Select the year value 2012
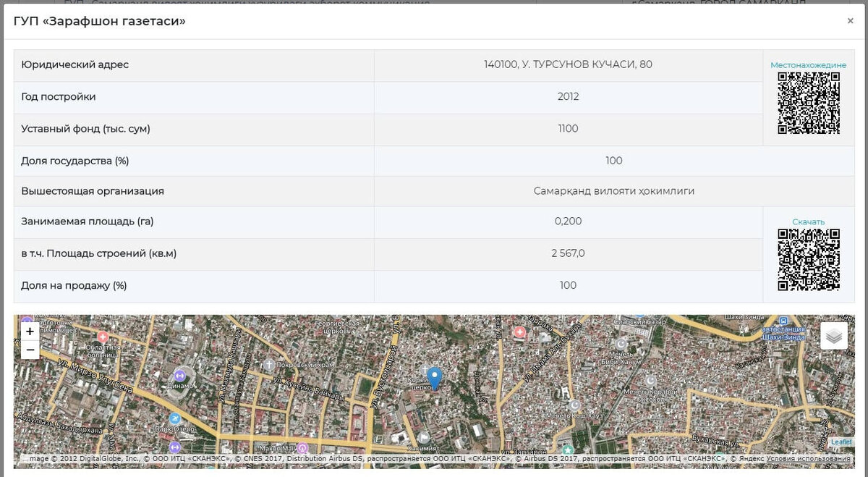Image resolution: width=868 pixels, height=477 pixels. pyautogui.click(x=568, y=96)
